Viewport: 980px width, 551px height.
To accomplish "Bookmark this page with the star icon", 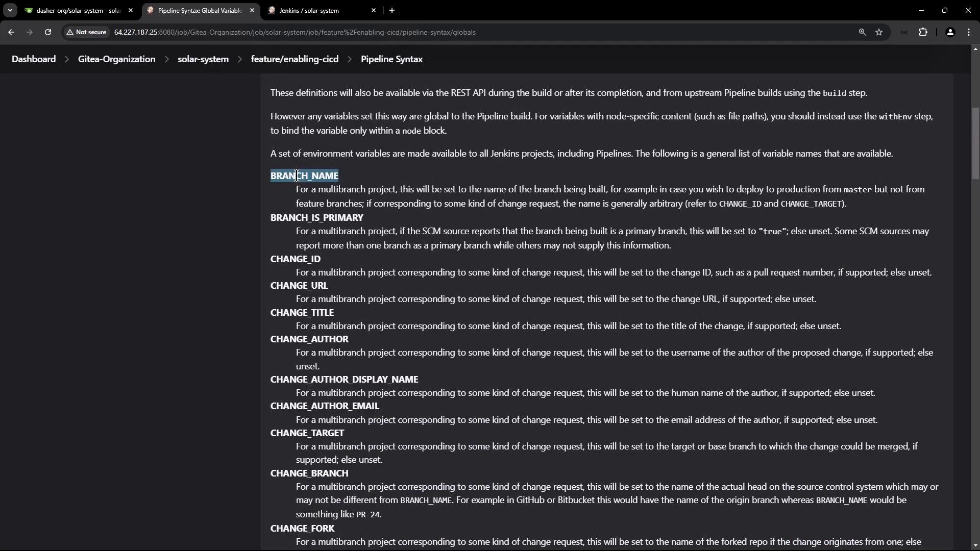I will tap(879, 32).
